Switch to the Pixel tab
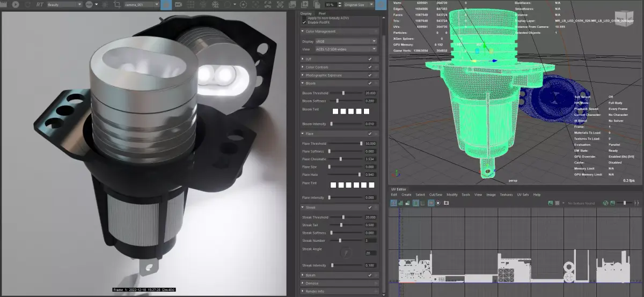Screen dimensions: 644x297 322,13
